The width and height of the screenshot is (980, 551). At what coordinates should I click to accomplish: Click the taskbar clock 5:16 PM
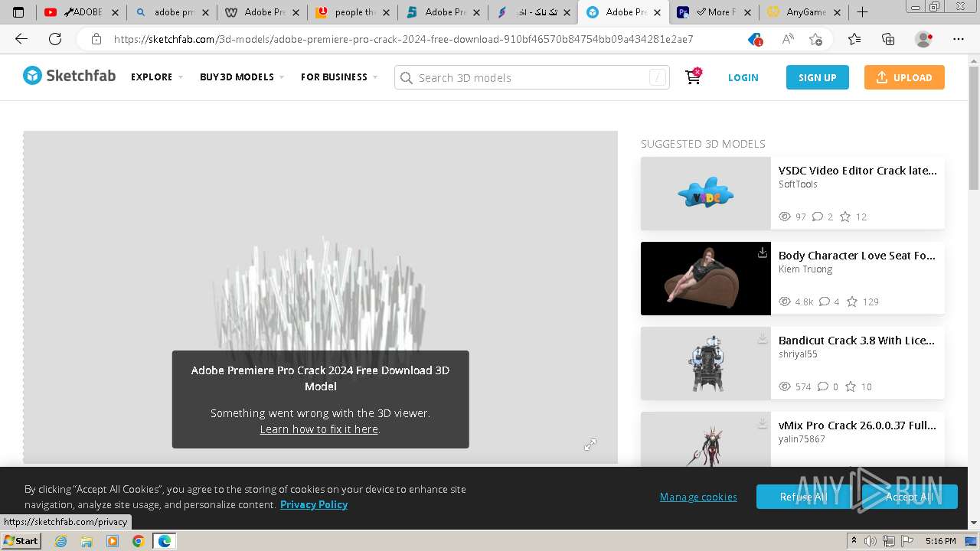pyautogui.click(x=940, y=541)
